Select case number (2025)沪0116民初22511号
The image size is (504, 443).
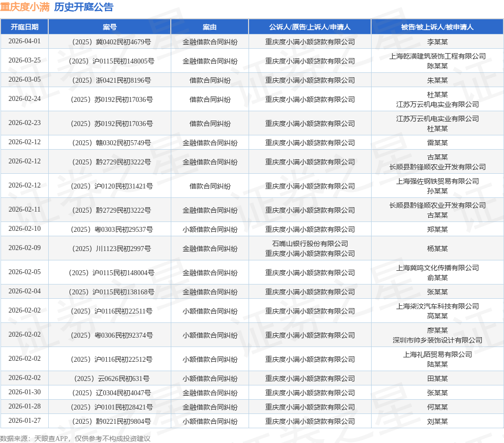pyautogui.click(x=111, y=311)
